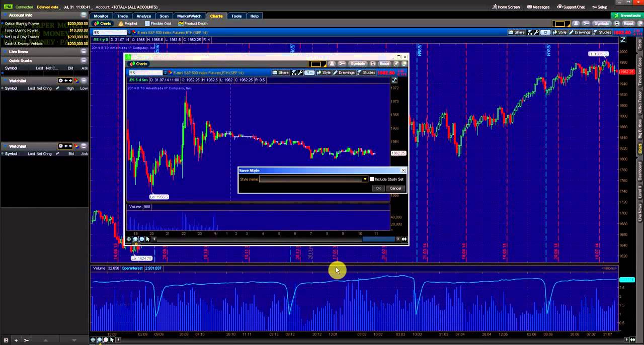Open first Watchlist color link icon
644x345 pixels.
point(76,80)
